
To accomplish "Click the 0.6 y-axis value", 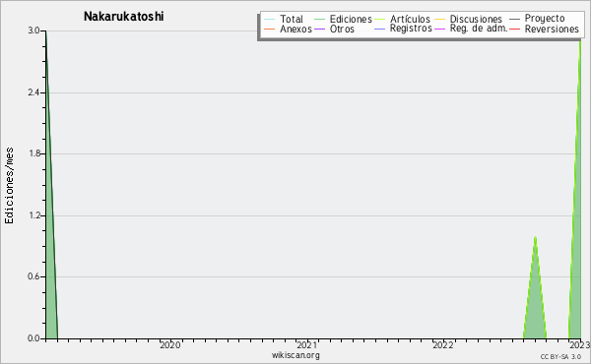I will (33, 276).
